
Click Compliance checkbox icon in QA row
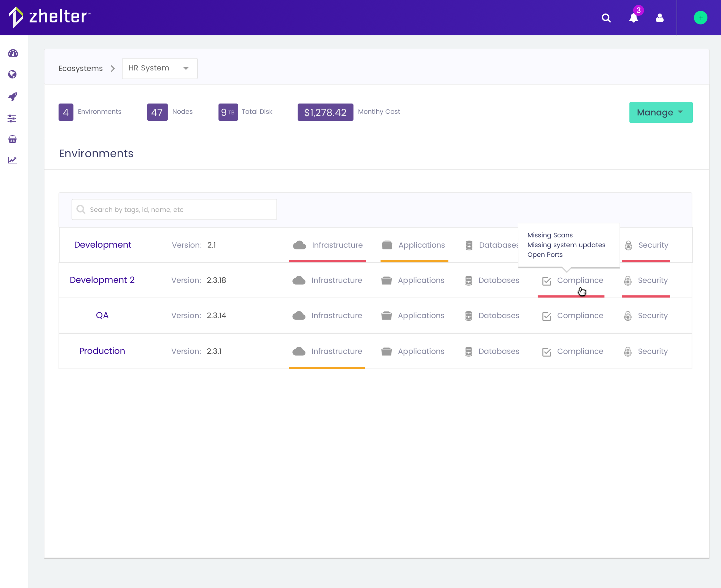[x=547, y=316]
